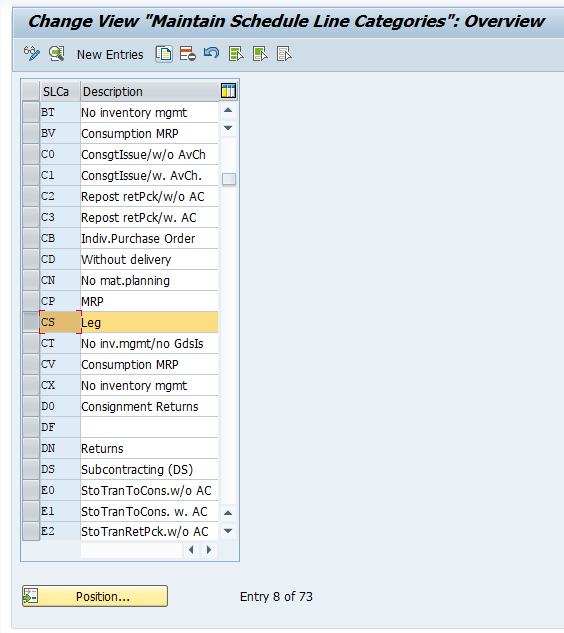Click the 'StoTranToCons.w/o AC' description
The width and height of the screenshot is (564, 633).
tap(149, 490)
